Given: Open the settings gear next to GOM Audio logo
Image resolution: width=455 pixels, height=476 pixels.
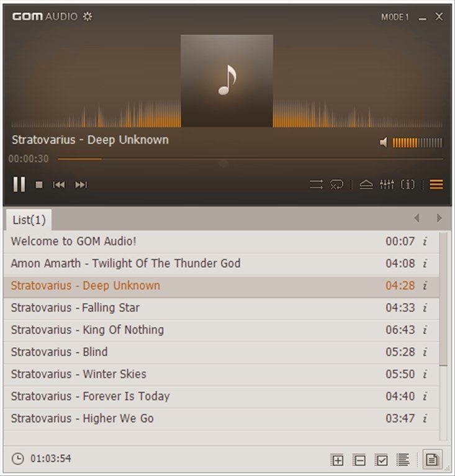Looking at the screenshot, I should point(88,16).
